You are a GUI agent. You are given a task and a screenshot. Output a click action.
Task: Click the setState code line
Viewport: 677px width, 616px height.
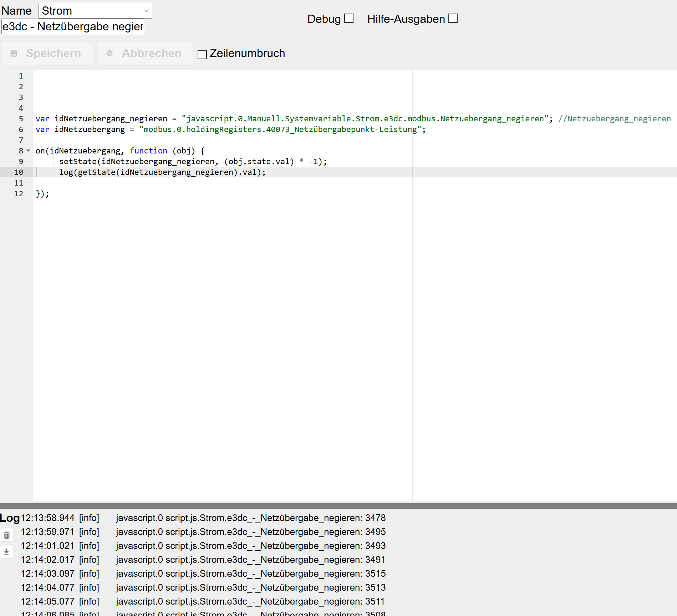point(193,161)
